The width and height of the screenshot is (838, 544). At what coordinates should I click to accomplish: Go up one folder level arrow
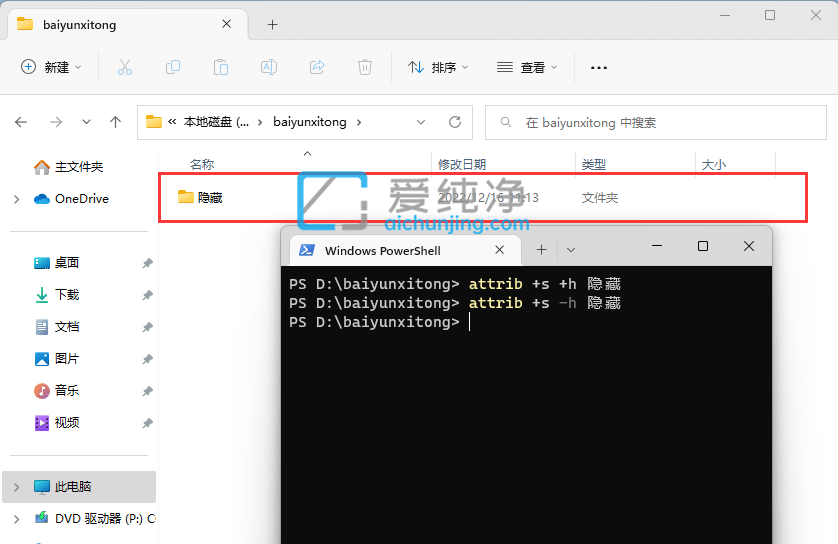pos(115,122)
